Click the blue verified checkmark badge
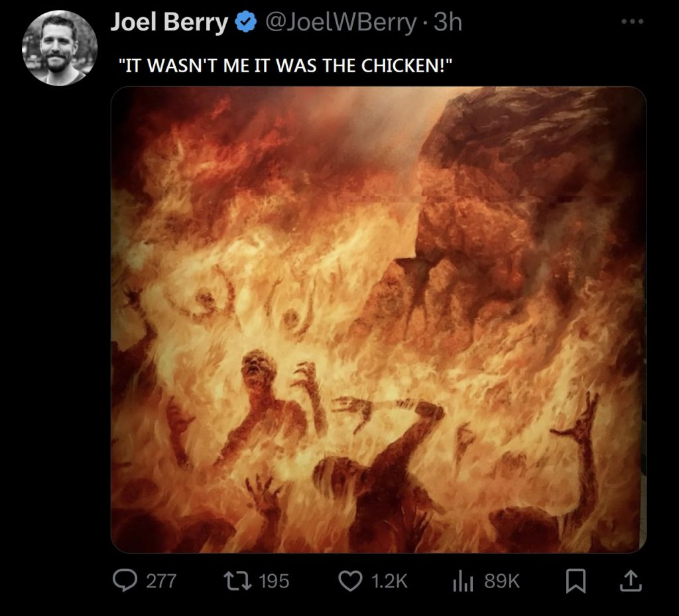 click(247, 23)
